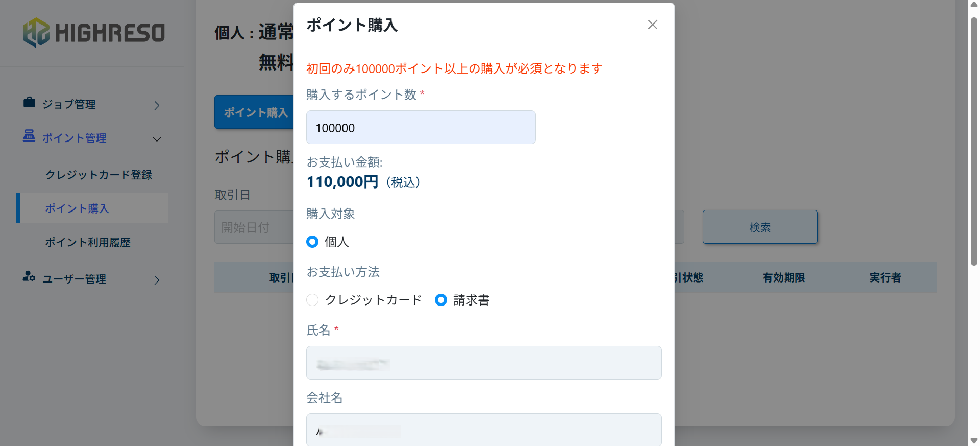Image resolution: width=980 pixels, height=446 pixels.
Task: Click the blue ポイント購入 button
Action: tap(254, 112)
